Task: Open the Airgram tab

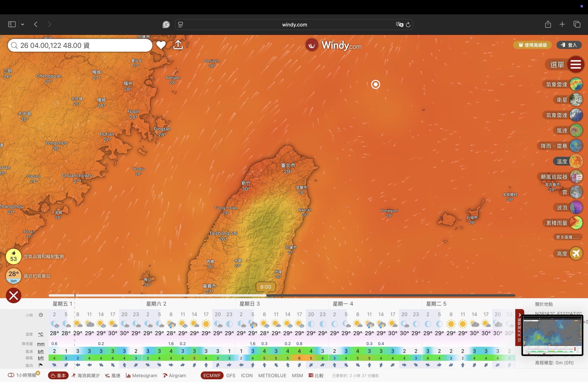Action: click(x=174, y=375)
